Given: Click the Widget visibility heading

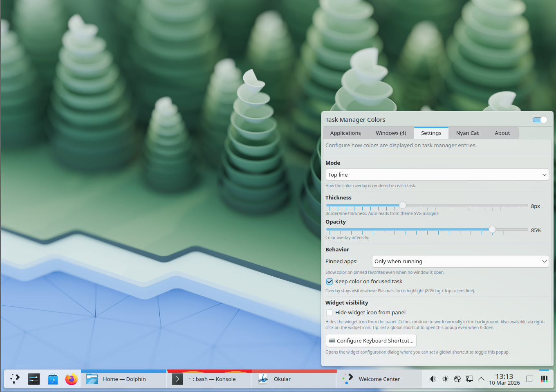Looking at the screenshot, I should click(347, 302).
